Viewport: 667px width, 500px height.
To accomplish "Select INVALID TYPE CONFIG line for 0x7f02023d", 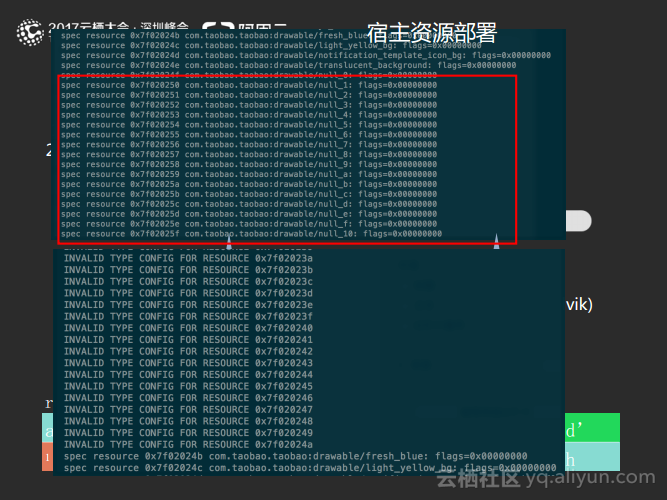I will click(x=188, y=293).
